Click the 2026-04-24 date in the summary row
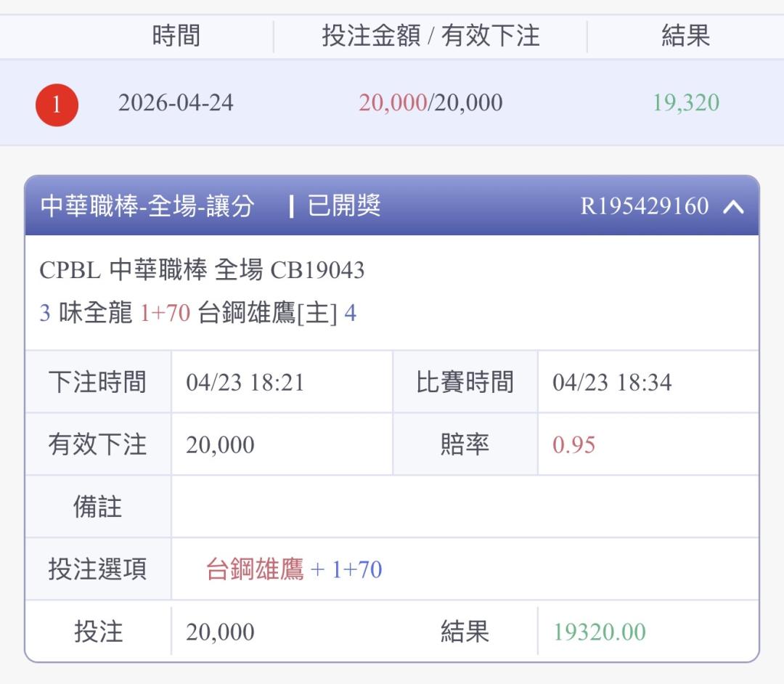 [176, 102]
